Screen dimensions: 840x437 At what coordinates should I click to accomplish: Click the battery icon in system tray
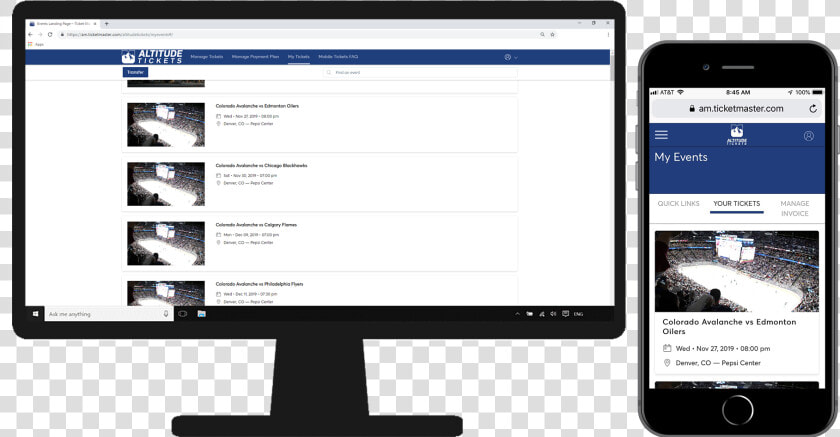pyautogui.click(x=529, y=314)
